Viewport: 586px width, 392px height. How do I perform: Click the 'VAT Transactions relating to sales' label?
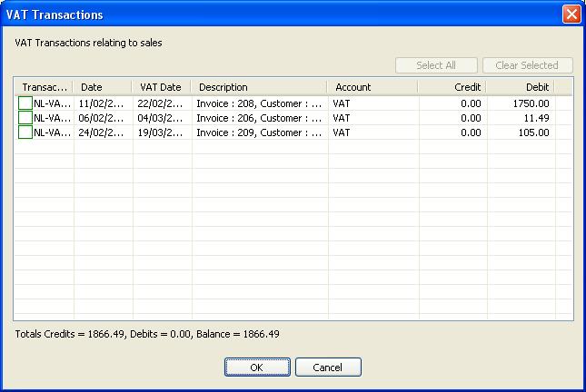tap(88, 43)
